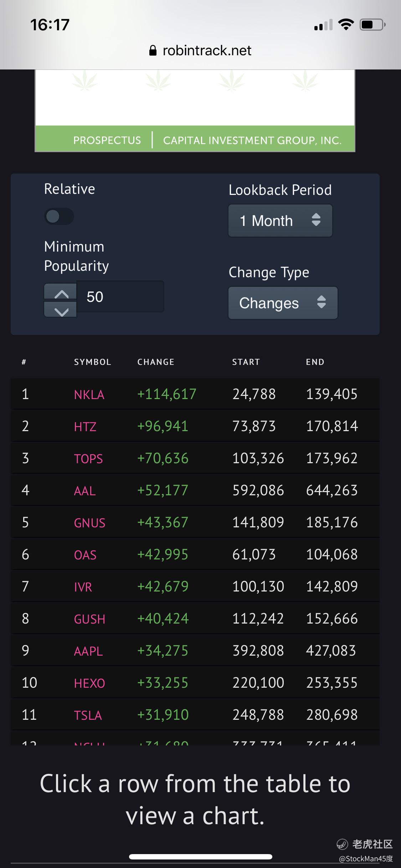Click the end value 170,814
The width and height of the screenshot is (401, 868).
click(332, 426)
